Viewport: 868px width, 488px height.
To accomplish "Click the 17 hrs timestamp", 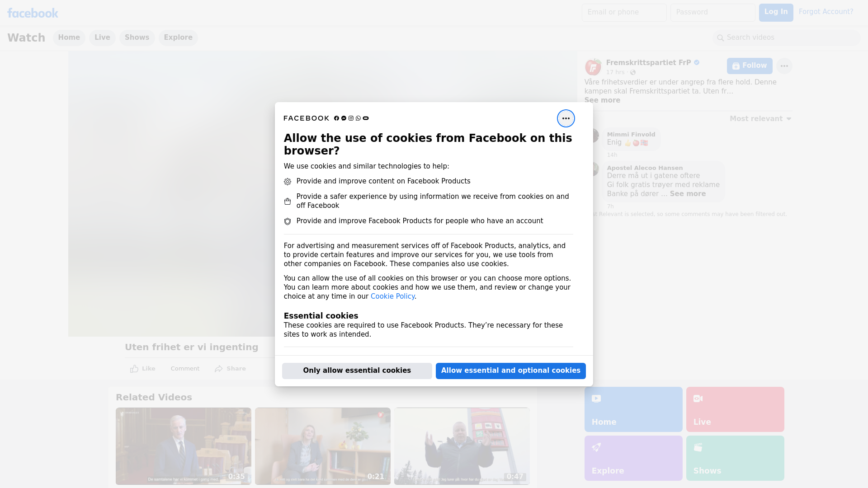I will point(615,72).
